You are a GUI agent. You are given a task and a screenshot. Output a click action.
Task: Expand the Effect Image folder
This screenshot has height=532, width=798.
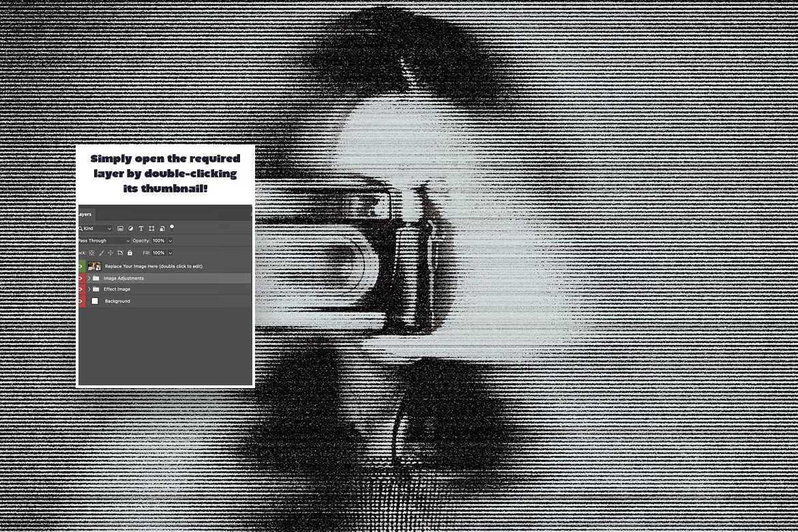click(89, 289)
